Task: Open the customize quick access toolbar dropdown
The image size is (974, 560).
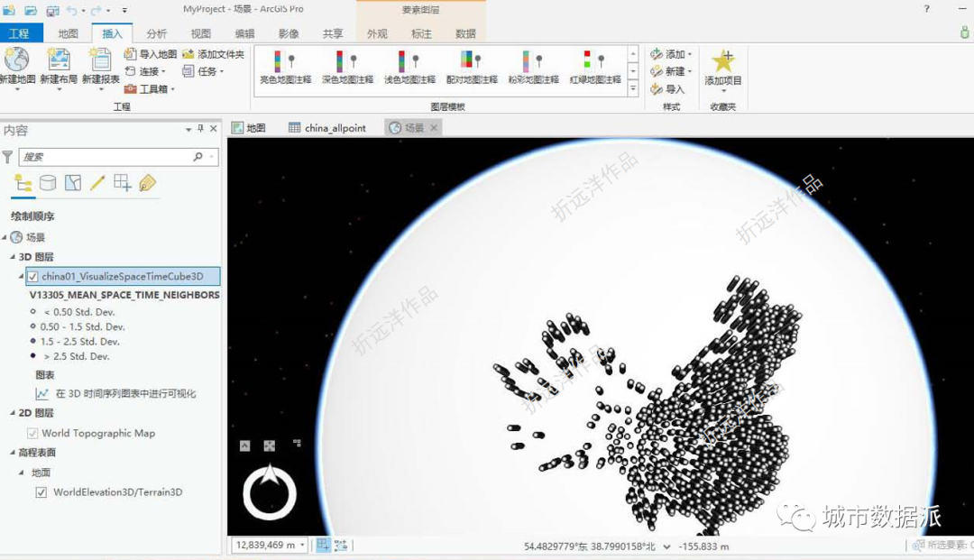Action: (x=124, y=10)
